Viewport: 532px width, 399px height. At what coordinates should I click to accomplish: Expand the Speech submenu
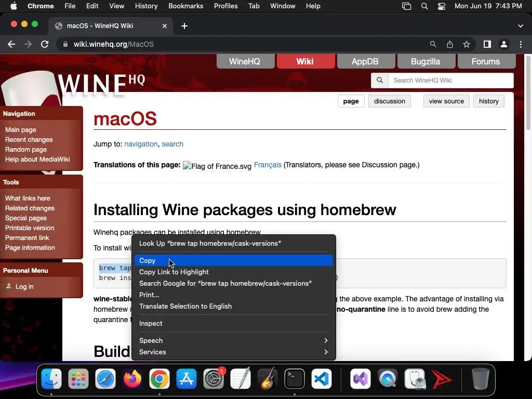pos(233,341)
